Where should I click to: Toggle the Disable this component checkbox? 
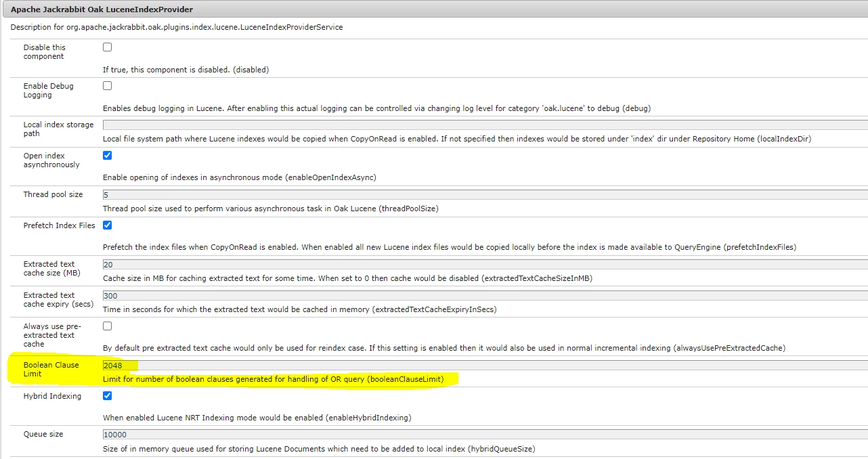pyautogui.click(x=107, y=47)
